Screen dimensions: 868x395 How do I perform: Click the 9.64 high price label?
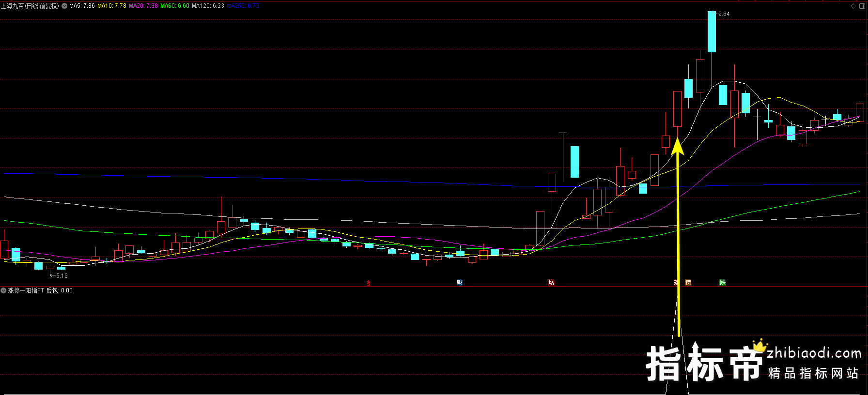[x=724, y=14]
